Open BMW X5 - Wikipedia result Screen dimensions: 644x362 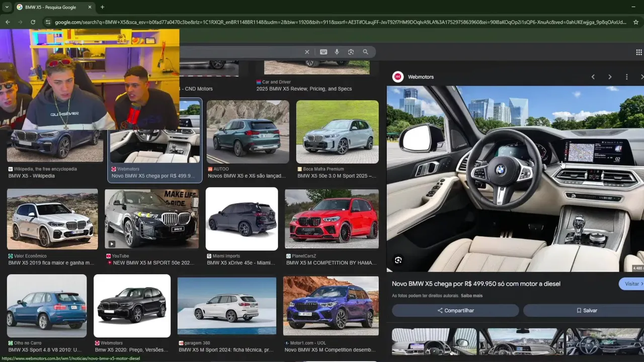click(32, 176)
